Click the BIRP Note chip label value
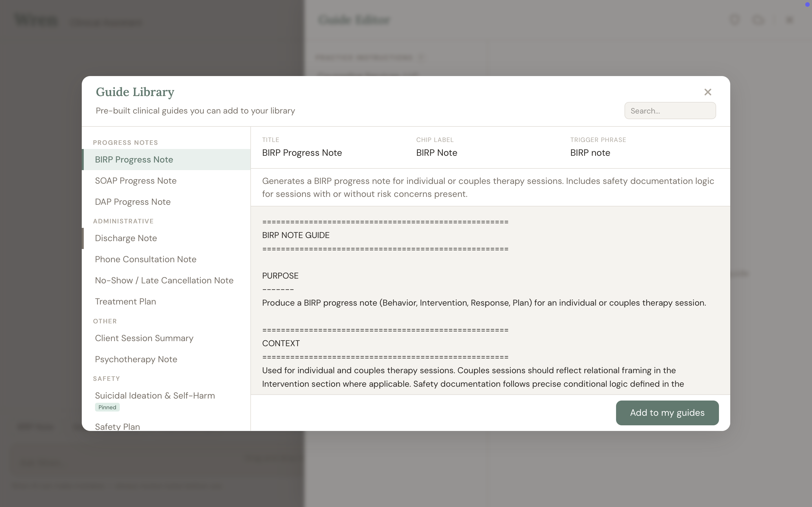This screenshot has width=812, height=507. [x=436, y=153]
